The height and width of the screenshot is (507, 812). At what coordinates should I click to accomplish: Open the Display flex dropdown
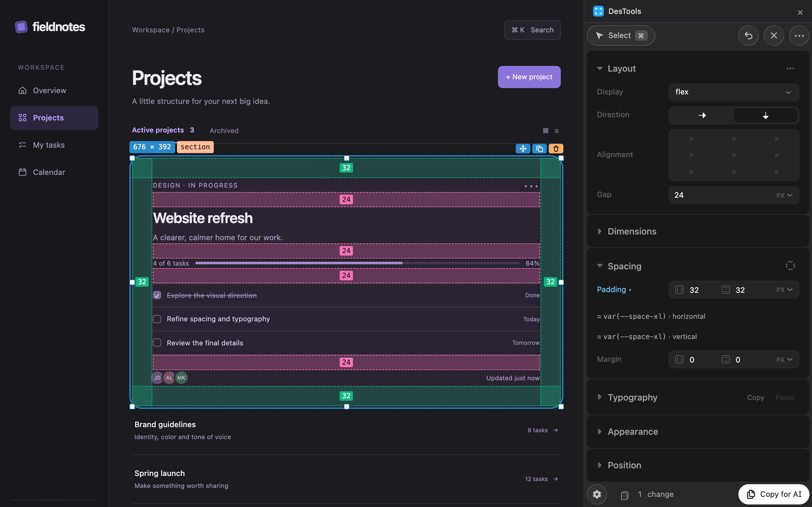click(734, 92)
